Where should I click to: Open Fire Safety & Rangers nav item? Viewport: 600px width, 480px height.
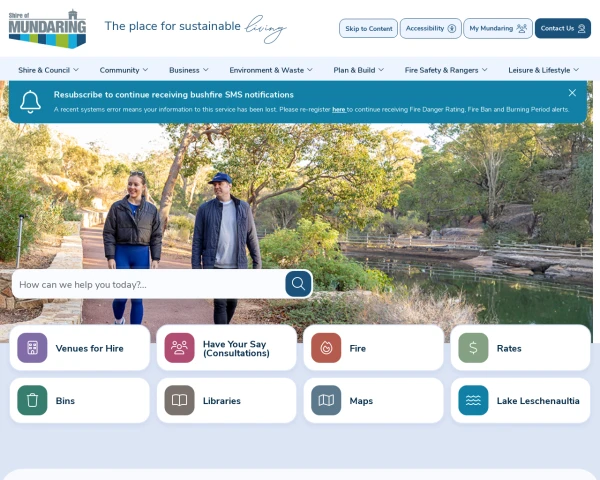[x=442, y=70]
